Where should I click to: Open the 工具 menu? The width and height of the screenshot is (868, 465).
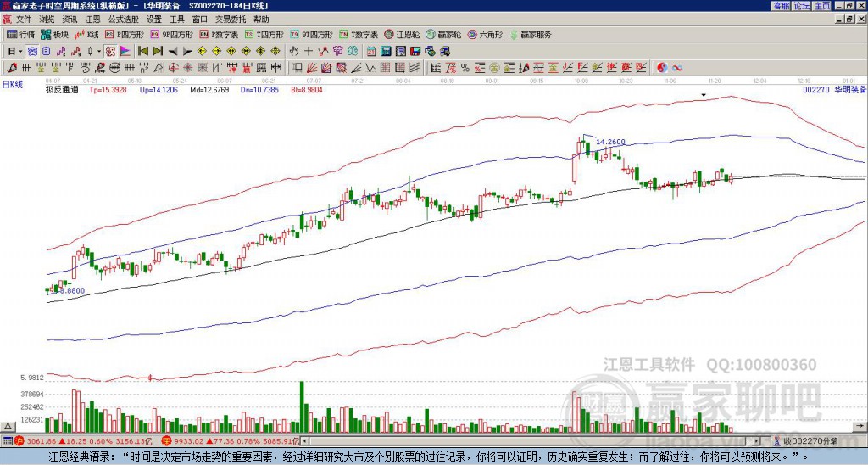(x=176, y=20)
